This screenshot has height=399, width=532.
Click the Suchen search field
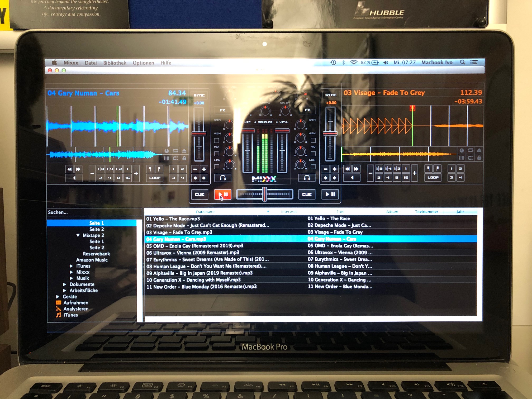(94, 212)
